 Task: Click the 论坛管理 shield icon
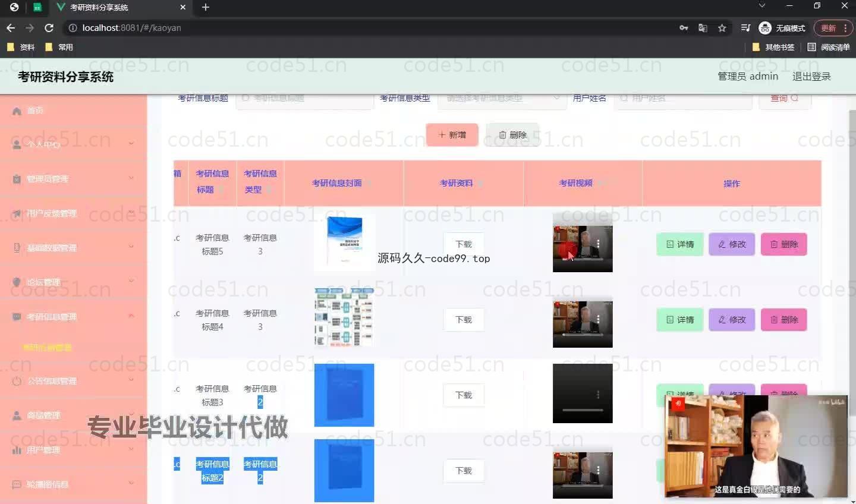17,282
